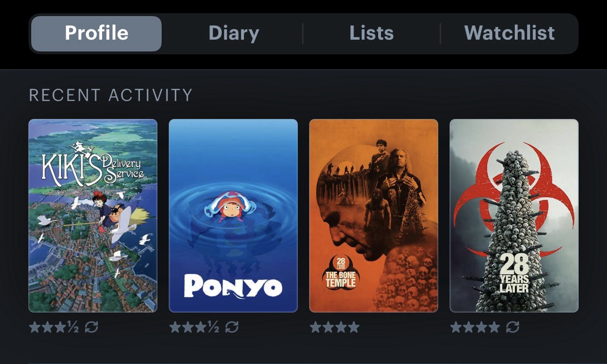
Task: Switch to the Diary tab
Action: 234,34
